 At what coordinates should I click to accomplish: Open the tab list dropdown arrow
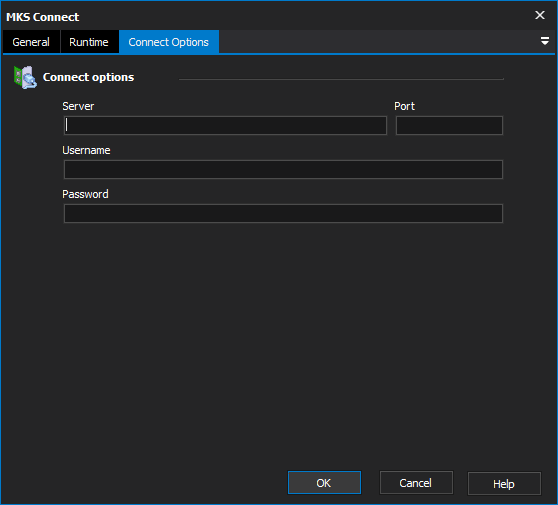544,41
